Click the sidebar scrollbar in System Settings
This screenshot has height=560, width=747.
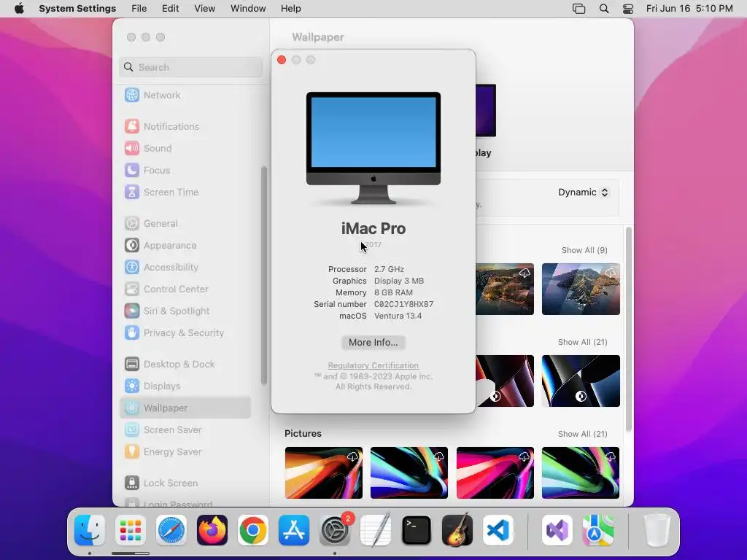[264, 276]
